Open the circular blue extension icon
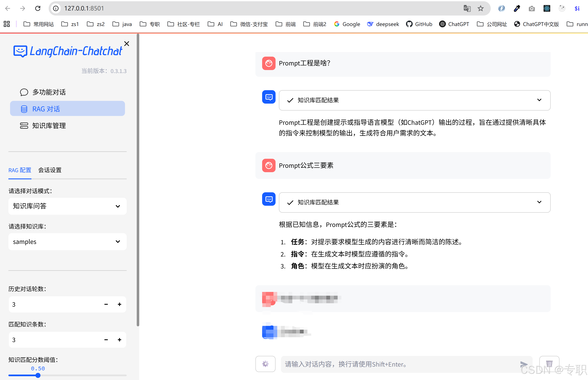This screenshot has height=380, width=588. [501, 8]
